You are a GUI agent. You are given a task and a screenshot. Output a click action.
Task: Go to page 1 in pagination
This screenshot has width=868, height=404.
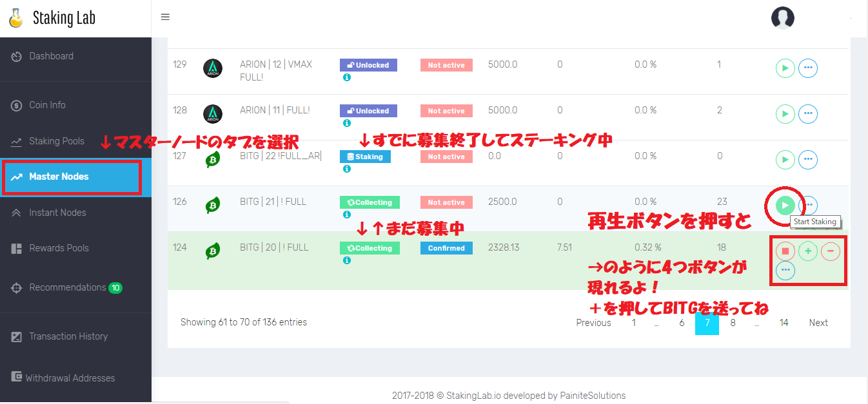(x=633, y=323)
